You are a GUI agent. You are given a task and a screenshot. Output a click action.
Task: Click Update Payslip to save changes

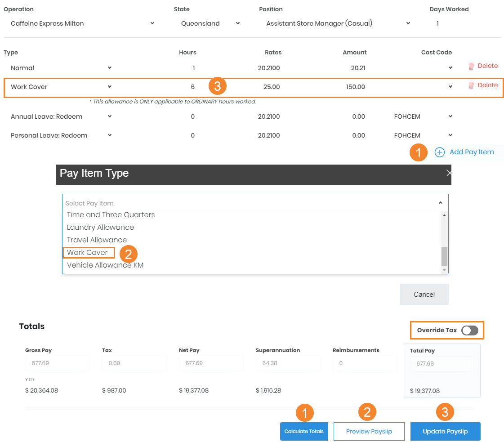[445, 432]
